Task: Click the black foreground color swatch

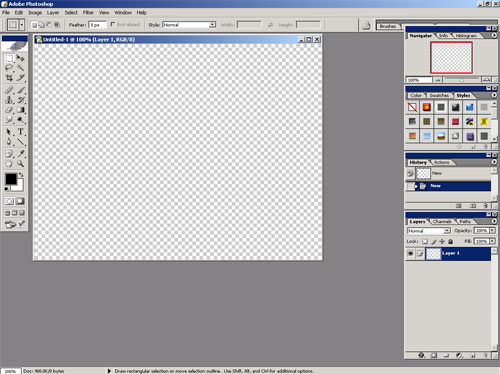Action: (11, 179)
